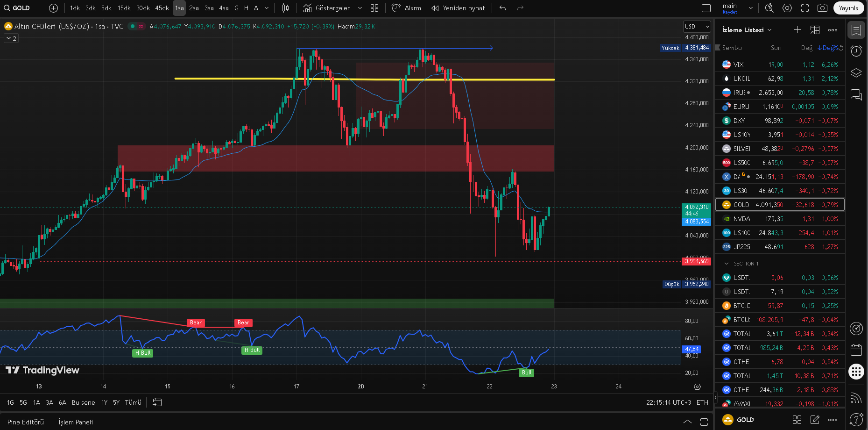Image resolution: width=868 pixels, height=430 pixels.
Task: Take a chart snapshot with camera icon
Action: pos(822,8)
